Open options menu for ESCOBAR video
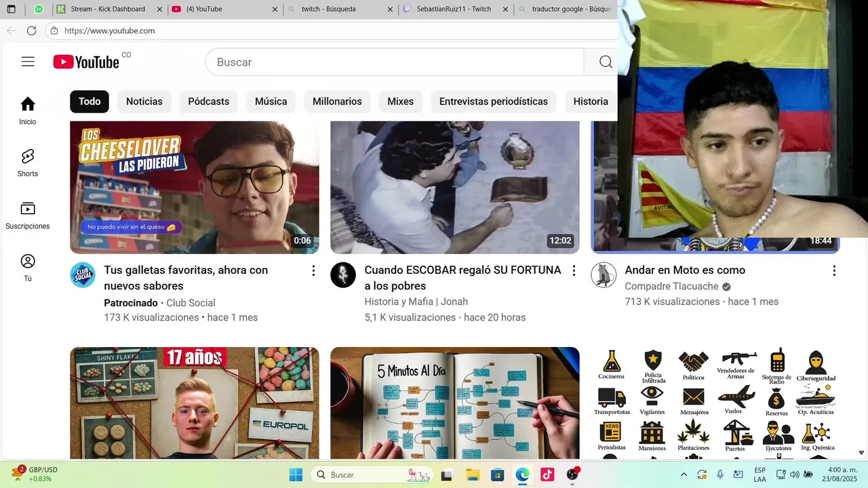 pyautogui.click(x=574, y=271)
